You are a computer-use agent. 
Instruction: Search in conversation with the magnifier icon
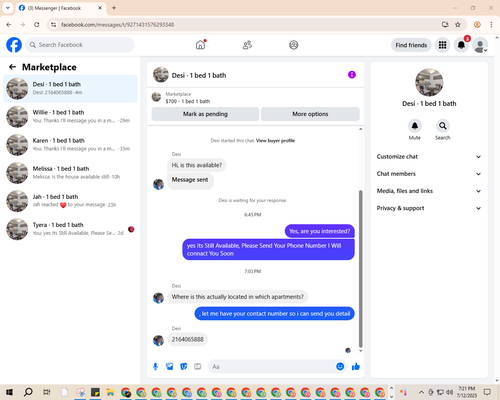coord(443,126)
